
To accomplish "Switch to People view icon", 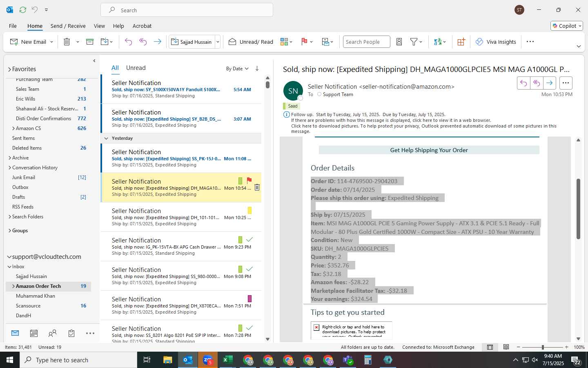I will coord(52,333).
